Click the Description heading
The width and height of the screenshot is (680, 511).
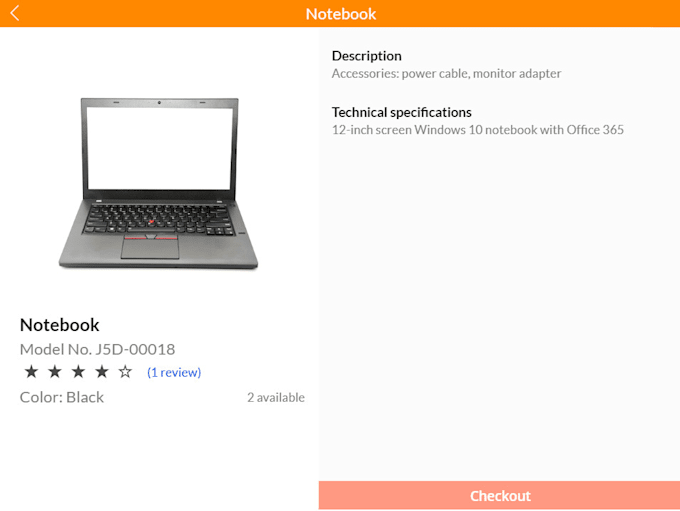[366, 56]
